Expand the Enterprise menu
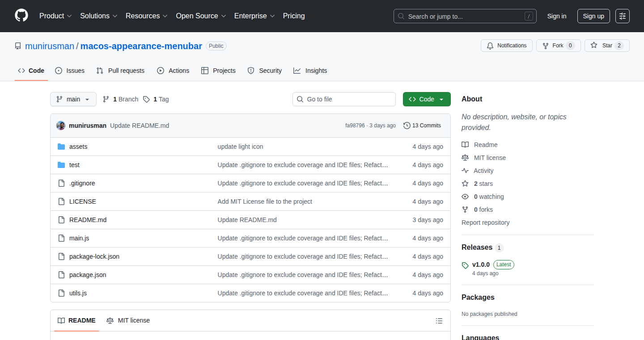 tap(254, 16)
